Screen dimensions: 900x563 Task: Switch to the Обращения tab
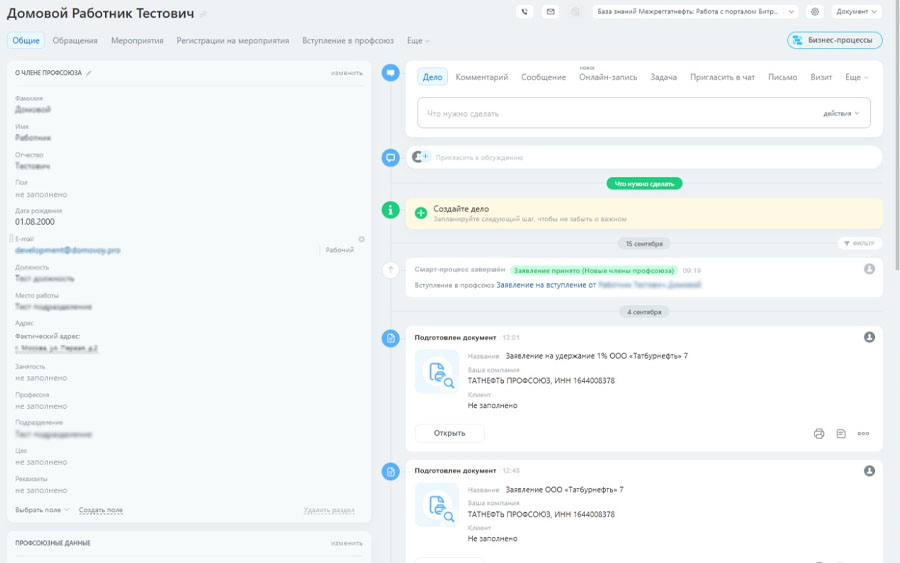click(x=75, y=41)
